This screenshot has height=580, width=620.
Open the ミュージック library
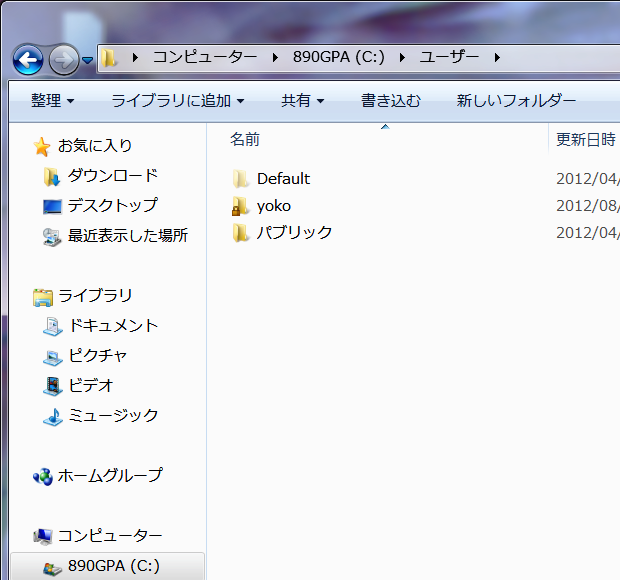point(112,416)
